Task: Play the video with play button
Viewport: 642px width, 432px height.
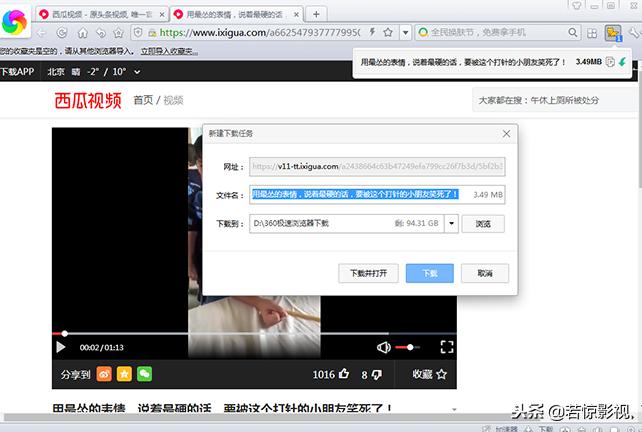Action: coord(61,347)
